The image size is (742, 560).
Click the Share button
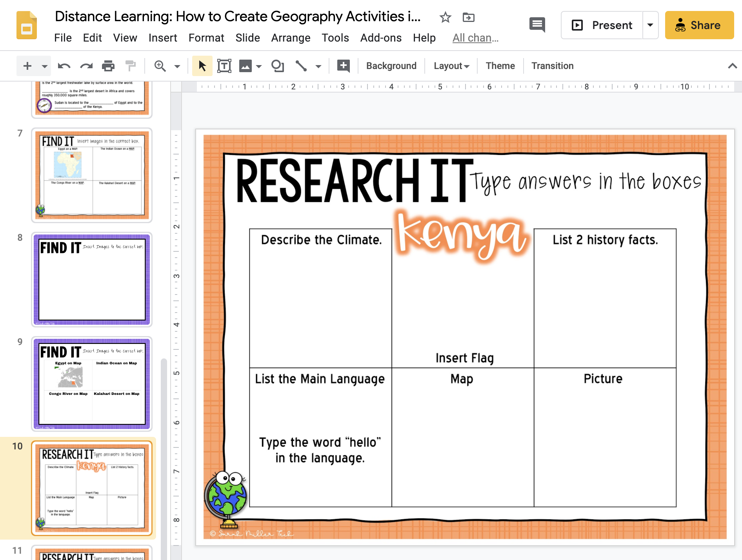699,25
